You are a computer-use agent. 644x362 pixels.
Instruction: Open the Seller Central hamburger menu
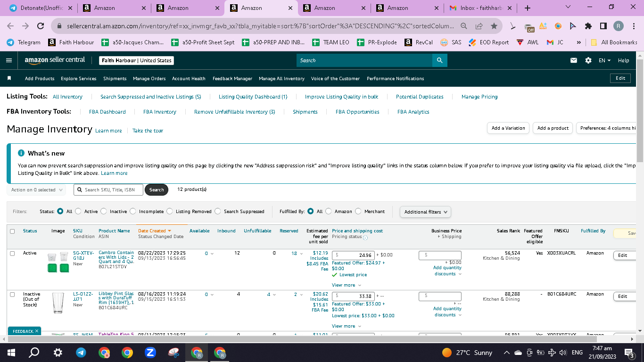[x=8, y=60]
